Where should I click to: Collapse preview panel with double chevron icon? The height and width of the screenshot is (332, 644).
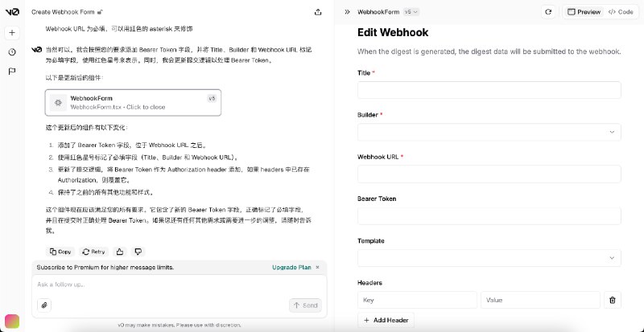[348, 12]
